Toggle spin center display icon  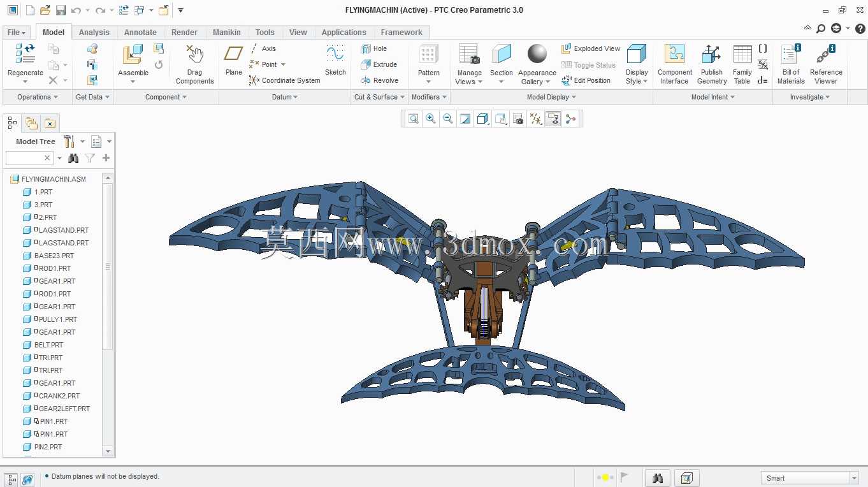(570, 119)
